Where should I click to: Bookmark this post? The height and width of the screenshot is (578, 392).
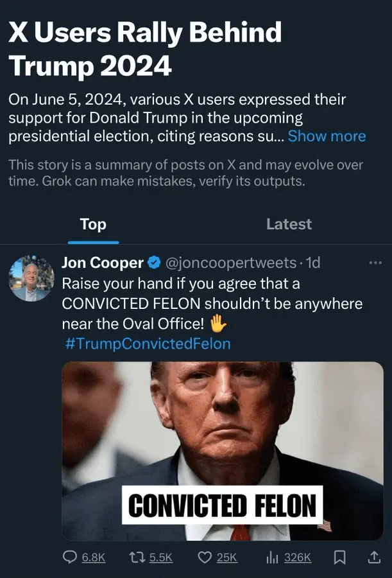[340, 557]
